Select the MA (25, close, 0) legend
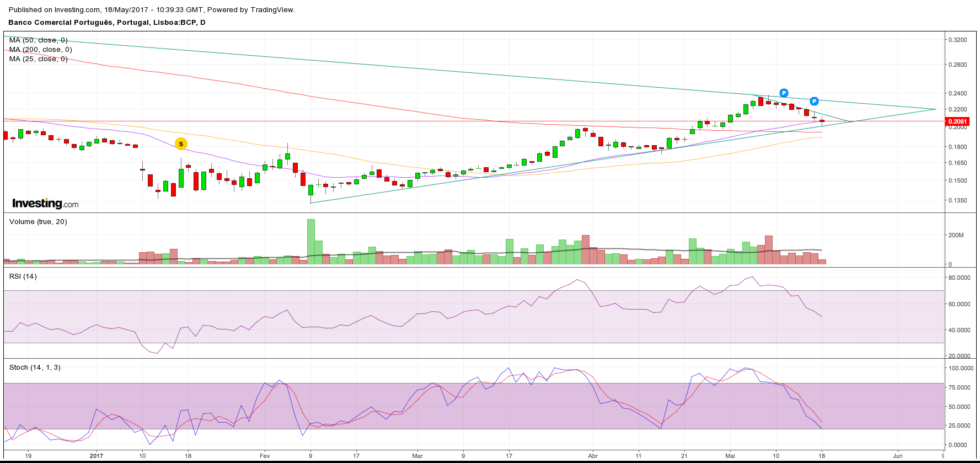 pyautogui.click(x=39, y=59)
